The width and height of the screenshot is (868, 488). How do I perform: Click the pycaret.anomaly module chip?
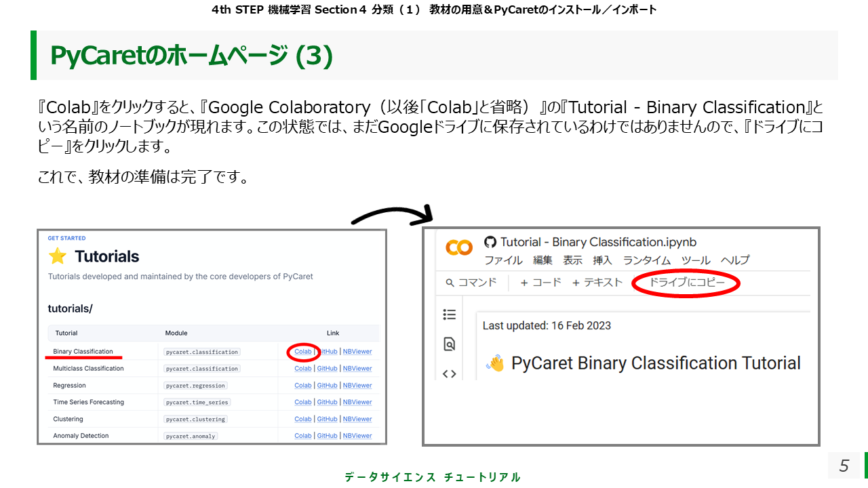tap(191, 436)
